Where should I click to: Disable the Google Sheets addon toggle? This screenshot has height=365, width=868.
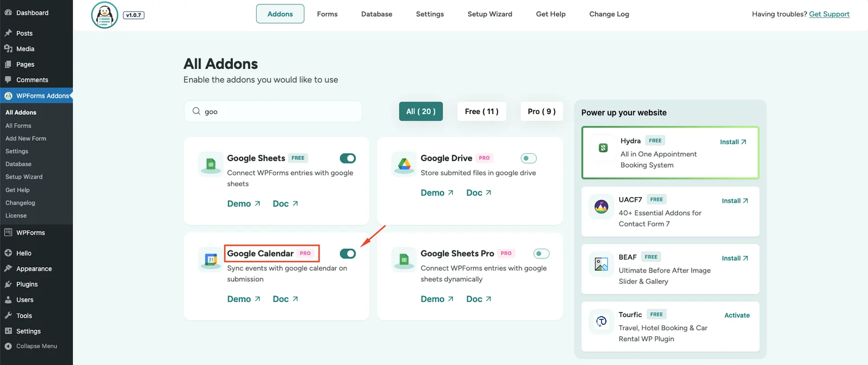pyautogui.click(x=348, y=159)
